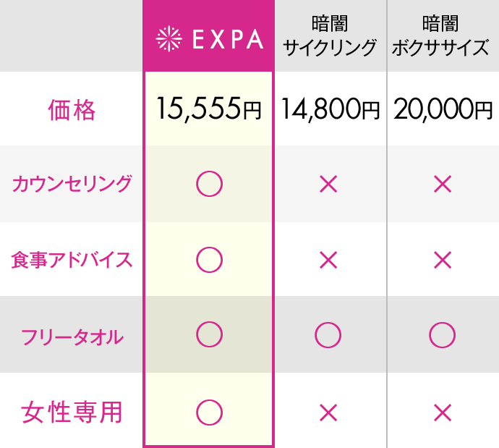Click the 暗闇サイクリング cross in the カウンセリング row
The width and height of the screenshot is (499, 448).
pos(328,184)
